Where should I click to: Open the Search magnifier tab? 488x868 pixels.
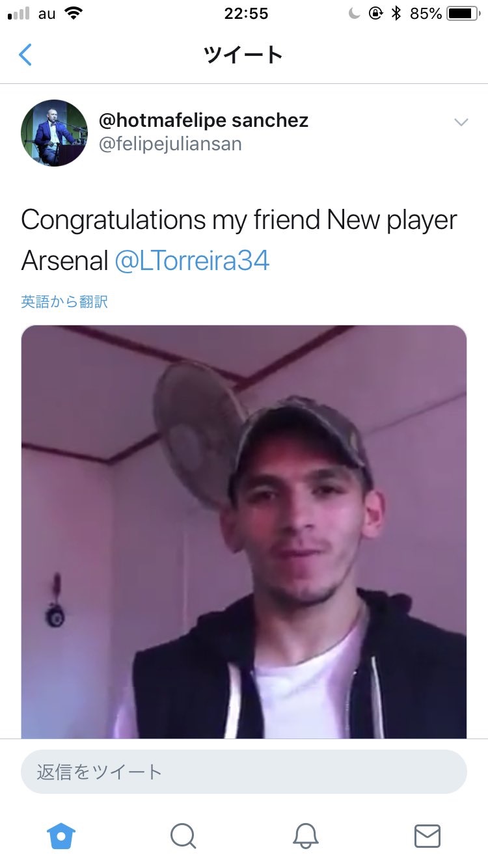point(183,835)
